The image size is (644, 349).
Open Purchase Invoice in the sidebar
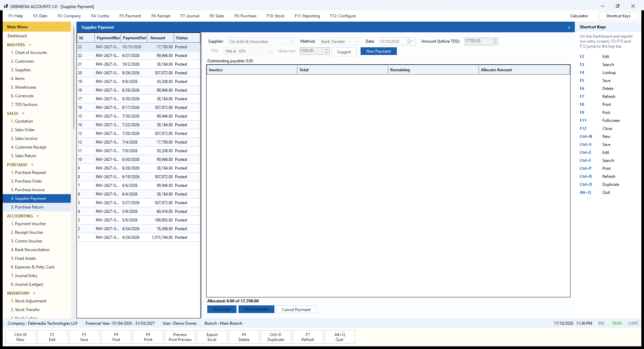(37, 190)
